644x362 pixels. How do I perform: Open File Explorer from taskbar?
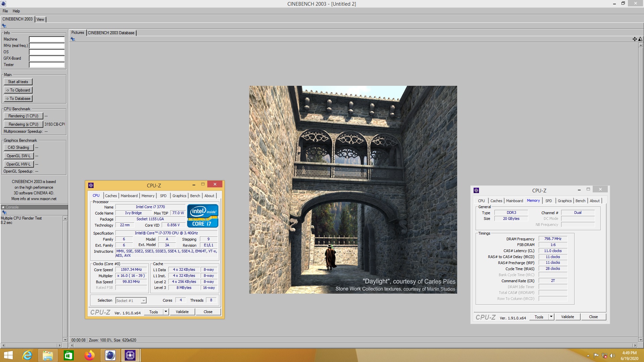click(48, 355)
